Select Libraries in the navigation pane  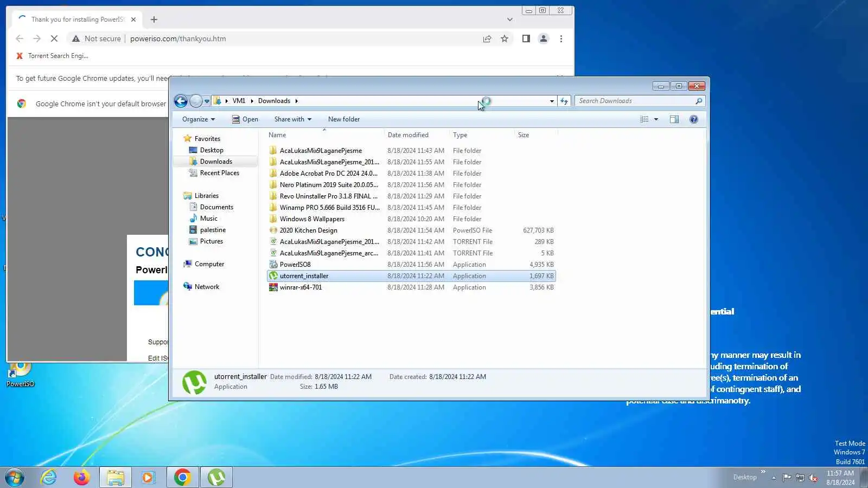[x=207, y=196]
